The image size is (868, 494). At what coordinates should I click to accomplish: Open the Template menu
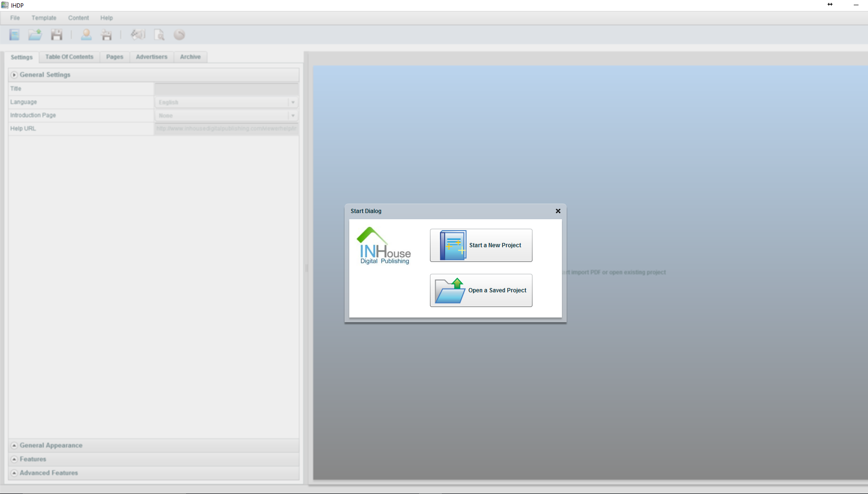point(44,18)
